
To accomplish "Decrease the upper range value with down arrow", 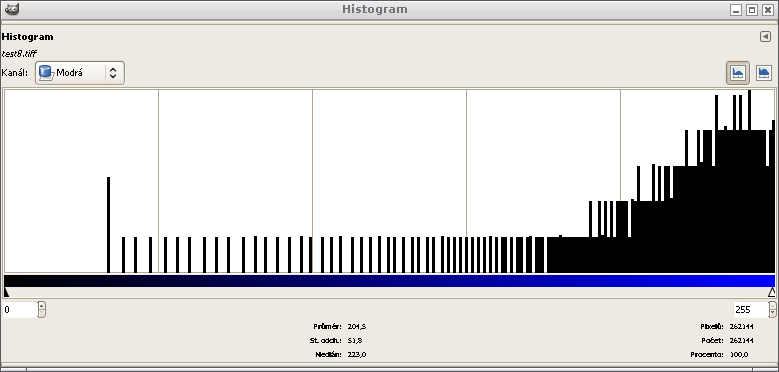I will (773, 314).
